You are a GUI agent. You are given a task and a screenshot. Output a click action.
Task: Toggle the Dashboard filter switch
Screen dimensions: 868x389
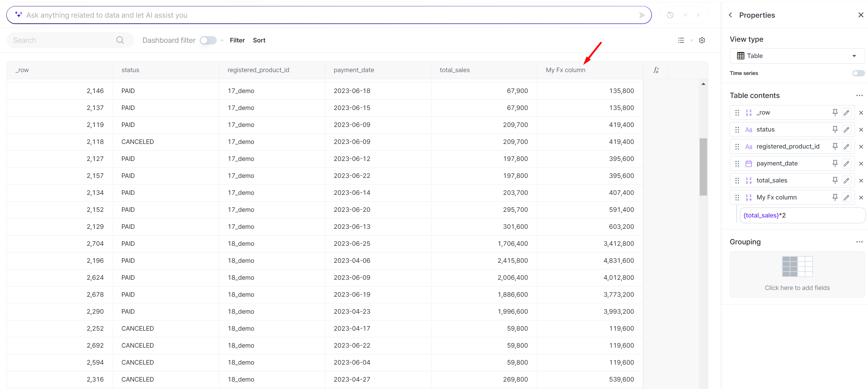tap(208, 40)
